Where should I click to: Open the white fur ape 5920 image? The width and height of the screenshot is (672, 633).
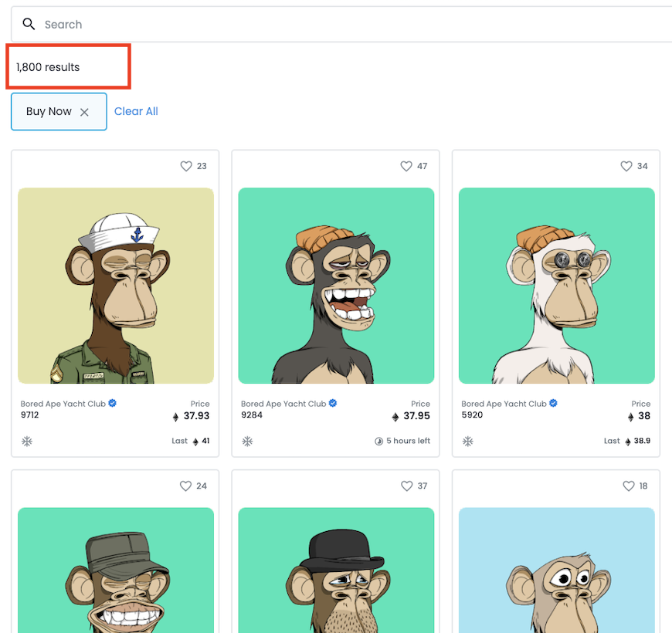click(x=556, y=286)
